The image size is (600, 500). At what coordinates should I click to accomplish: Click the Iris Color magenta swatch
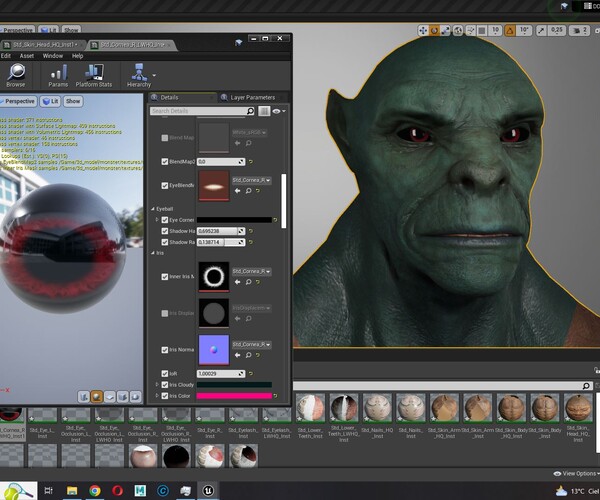234,396
